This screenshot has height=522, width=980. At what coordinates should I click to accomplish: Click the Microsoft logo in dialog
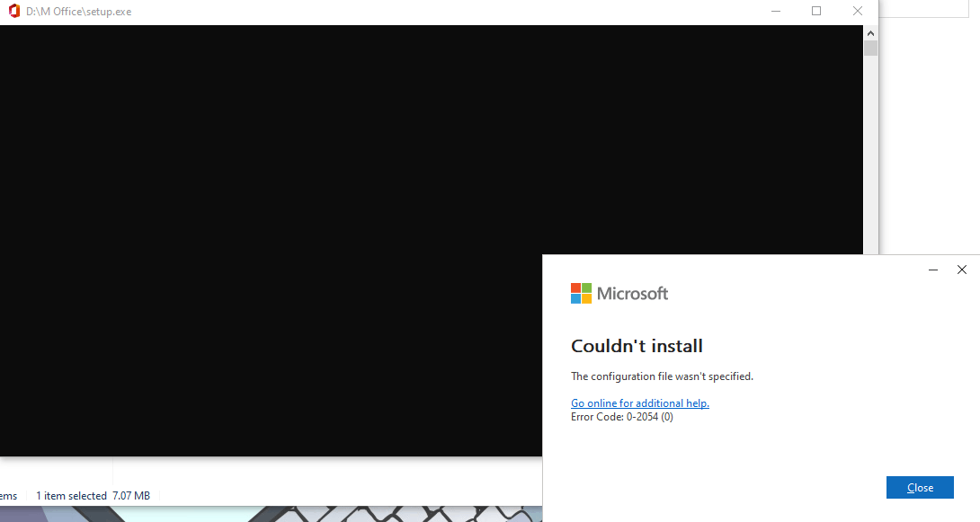(x=619, y=294)
